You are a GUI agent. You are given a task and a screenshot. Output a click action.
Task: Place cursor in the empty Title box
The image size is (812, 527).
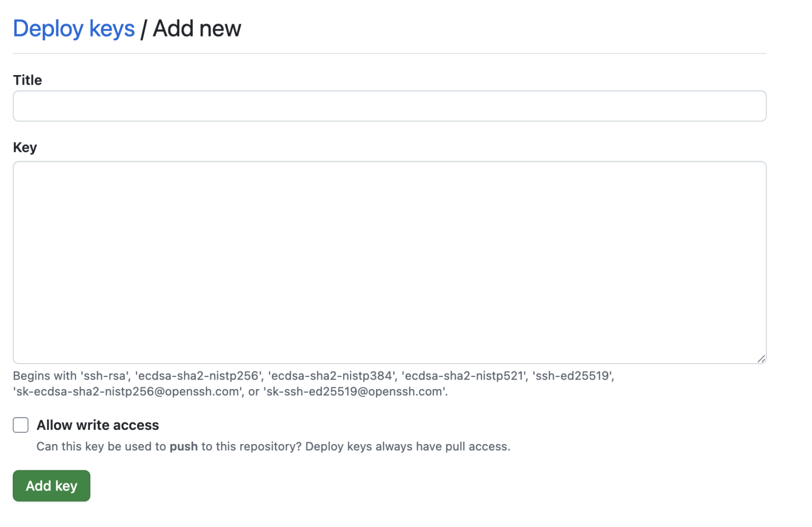pos(389,106)
